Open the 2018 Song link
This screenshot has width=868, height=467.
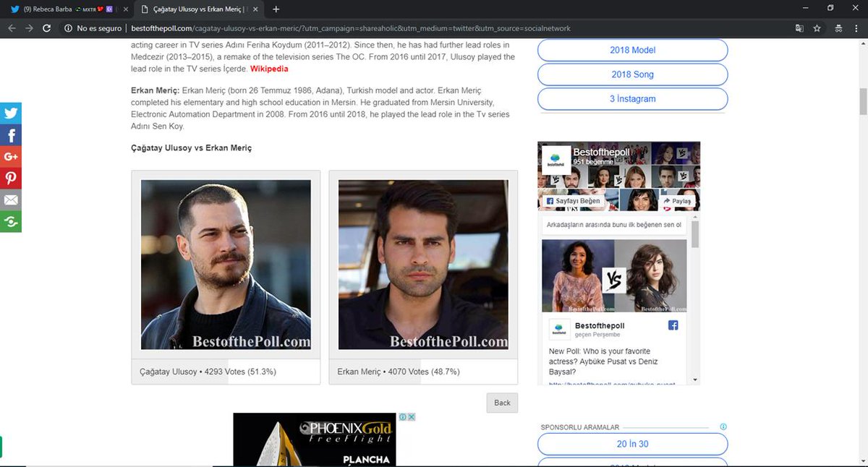click(x=633, y=74)
